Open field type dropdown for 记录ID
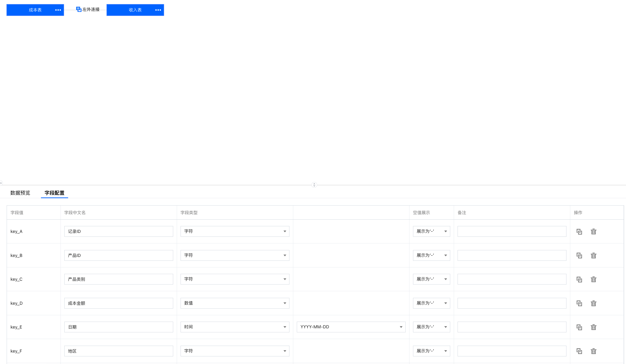 pyautogui.click(x=235, y=231)
